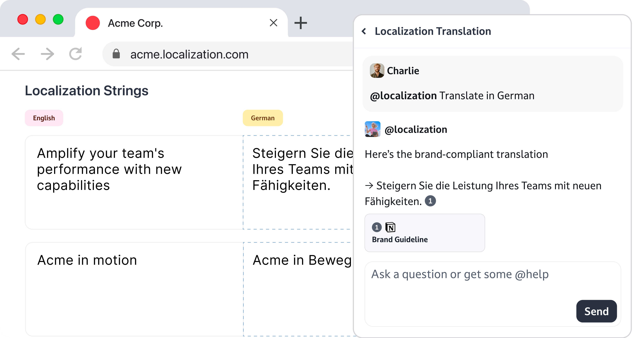The width and height of the screenshot is (644, 338).
Task: Click the acme.localization.com address bar
Action: (x=228, y=54)
